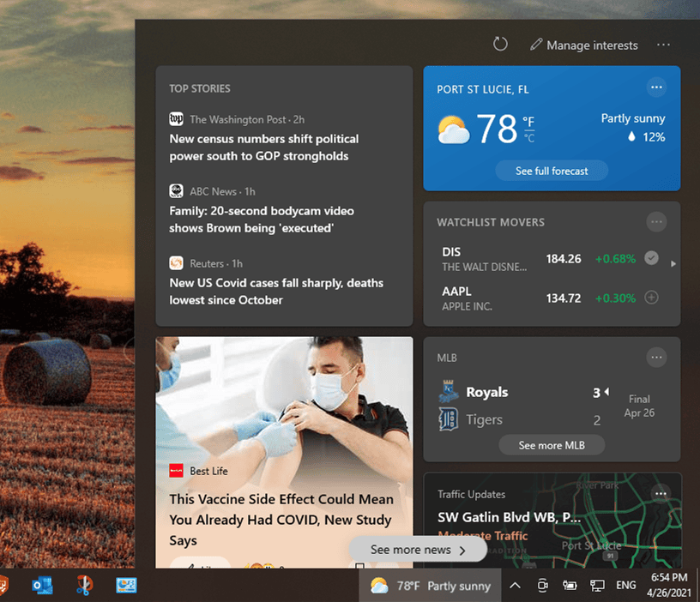
Task: Open Snipping Tool from taskbar
Action: 84,585
